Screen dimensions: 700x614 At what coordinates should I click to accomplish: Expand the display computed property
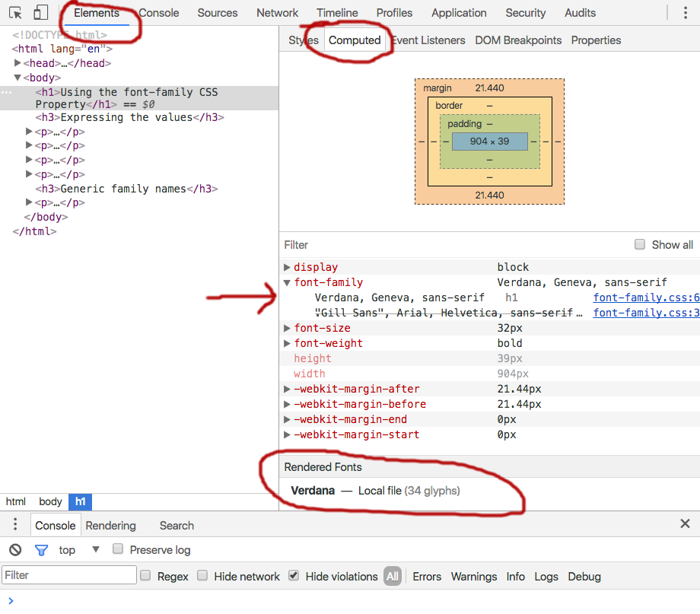(287, 267)
